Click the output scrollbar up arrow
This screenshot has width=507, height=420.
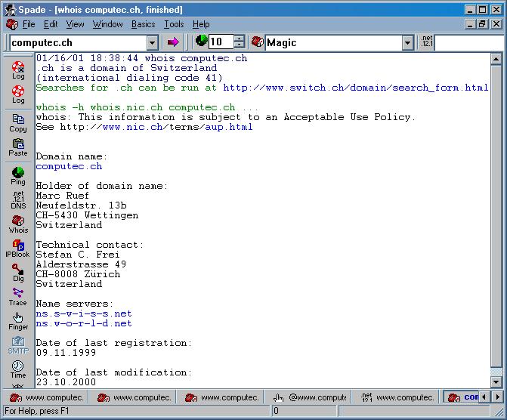tap(496, 59)
